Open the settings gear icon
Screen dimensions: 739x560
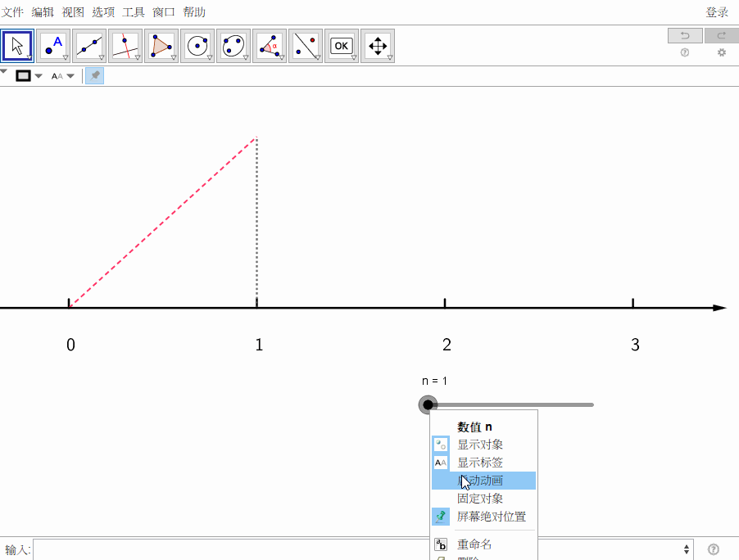tap(722, 52)
